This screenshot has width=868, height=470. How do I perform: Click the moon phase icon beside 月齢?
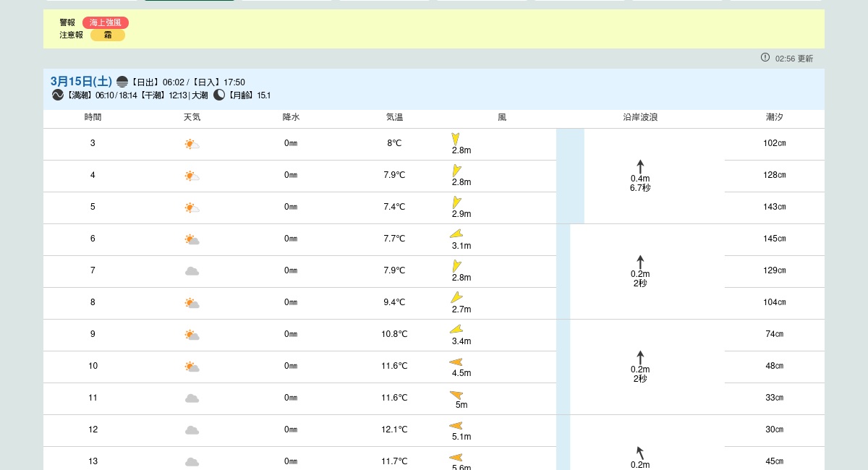click(x=219, y=95)
